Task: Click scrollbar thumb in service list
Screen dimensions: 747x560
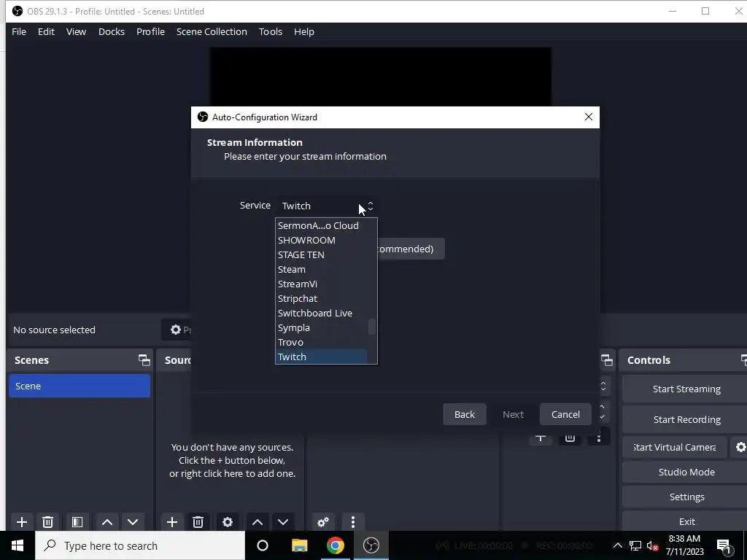Action: coord(372,327)
